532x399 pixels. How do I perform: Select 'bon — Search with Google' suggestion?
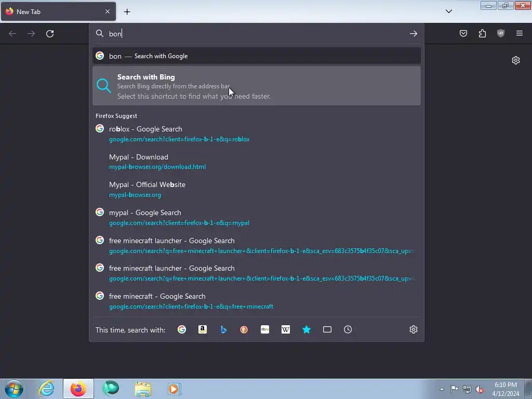[257, 56]
